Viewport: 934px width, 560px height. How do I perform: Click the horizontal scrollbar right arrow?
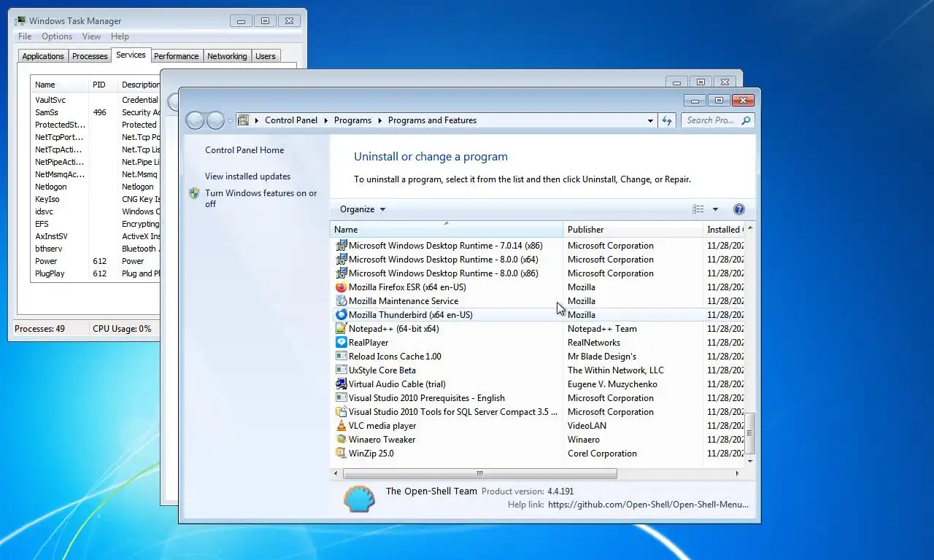tap(737, 474)
